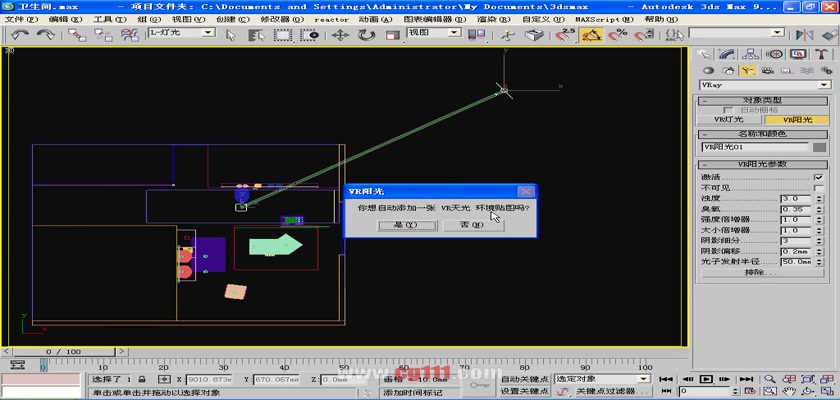Switch to the Hierarchy panel tab

click(x=751, y=54)
